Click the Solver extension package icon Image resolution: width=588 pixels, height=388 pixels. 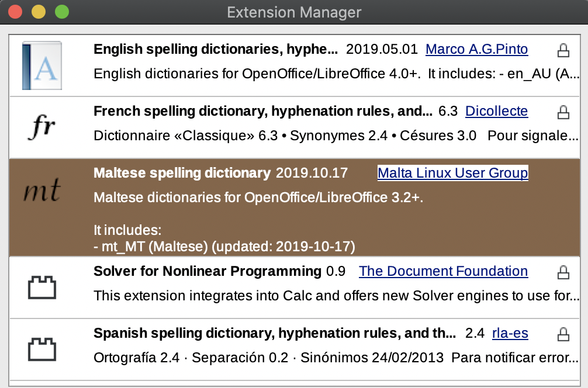coord(42,287)
